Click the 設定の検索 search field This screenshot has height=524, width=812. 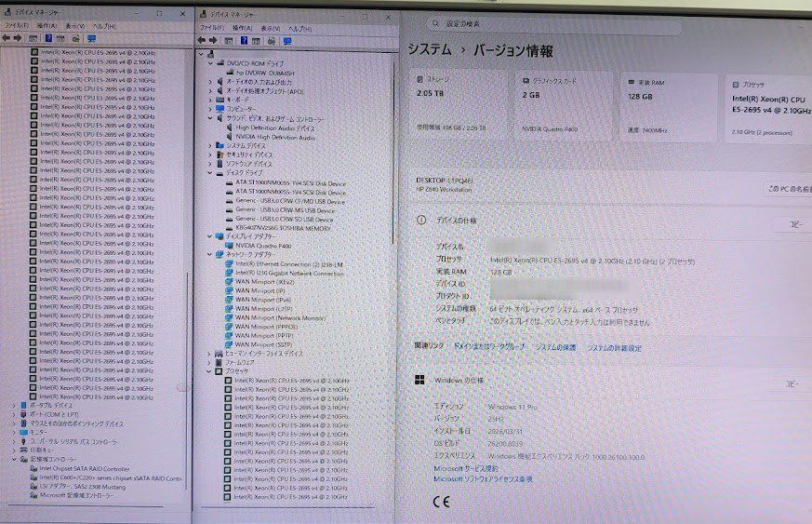click(554, 24)
